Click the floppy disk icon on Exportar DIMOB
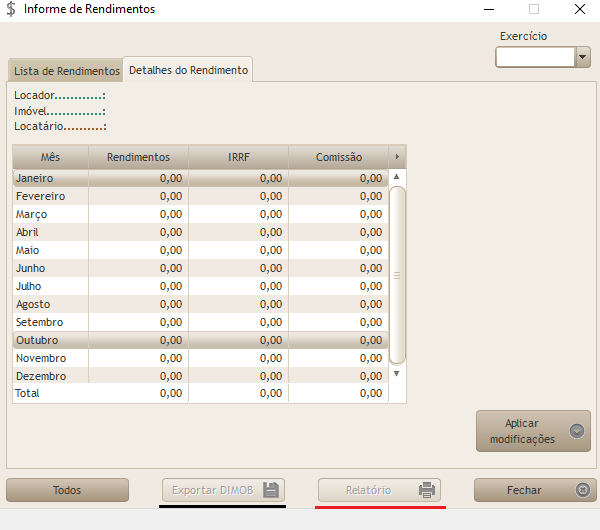The width and height of the screenshot is (600, 530). pos(270,490)
